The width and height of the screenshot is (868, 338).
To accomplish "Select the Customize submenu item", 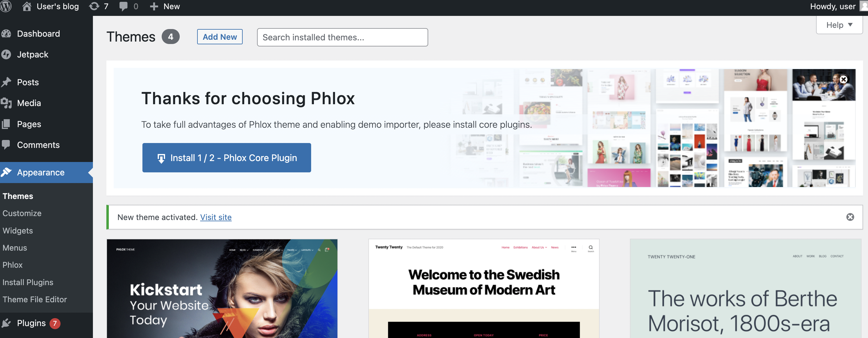I will (22, 213).
